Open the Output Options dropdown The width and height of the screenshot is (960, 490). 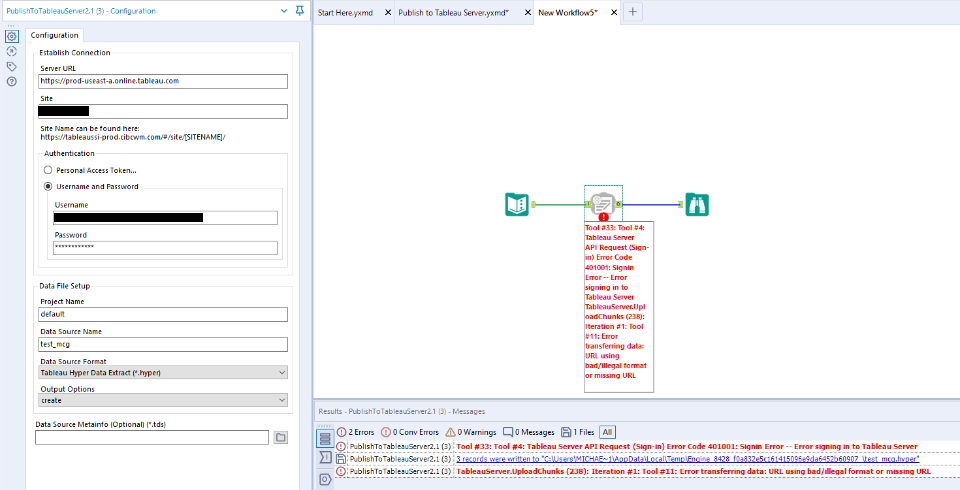(163, 401)
